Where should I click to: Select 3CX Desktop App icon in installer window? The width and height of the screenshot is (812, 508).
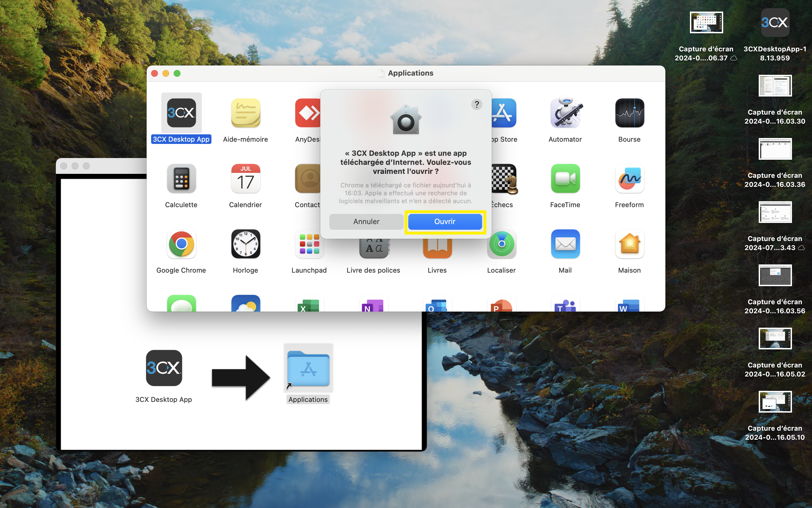coord(164,368)
